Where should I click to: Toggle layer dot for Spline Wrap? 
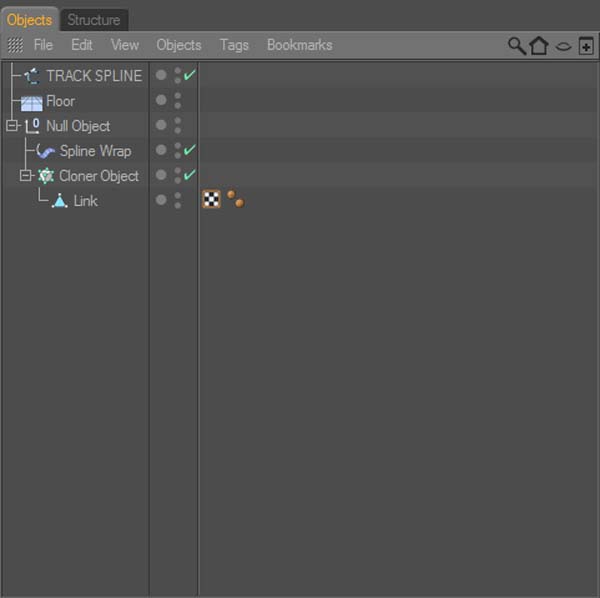(x=161, y=150)
